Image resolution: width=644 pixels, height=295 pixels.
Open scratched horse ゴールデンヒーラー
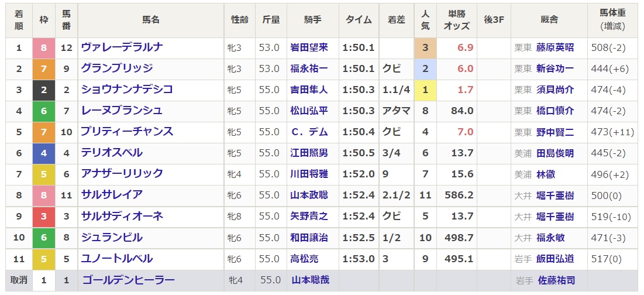pos(129,280)
